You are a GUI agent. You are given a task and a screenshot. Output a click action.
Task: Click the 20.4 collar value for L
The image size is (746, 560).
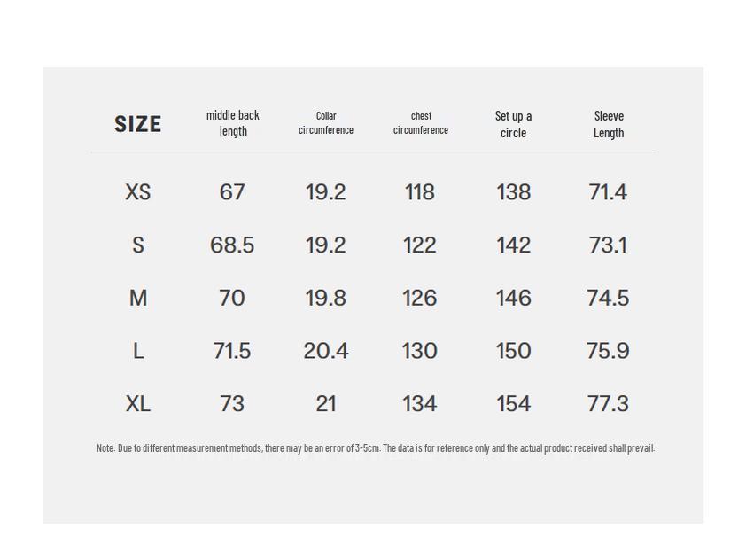pyautogui.click(x=326, y=352)
